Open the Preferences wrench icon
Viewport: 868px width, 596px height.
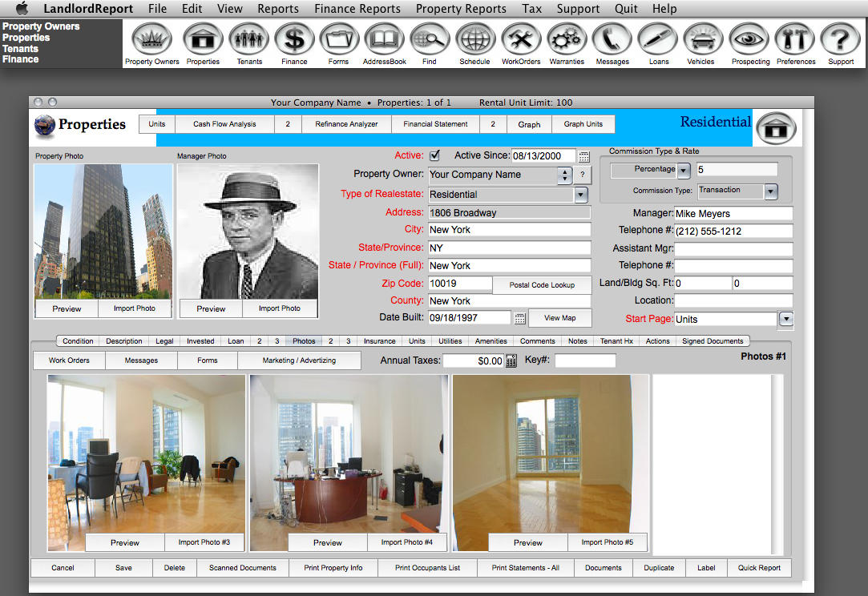[x=795, y=39]
